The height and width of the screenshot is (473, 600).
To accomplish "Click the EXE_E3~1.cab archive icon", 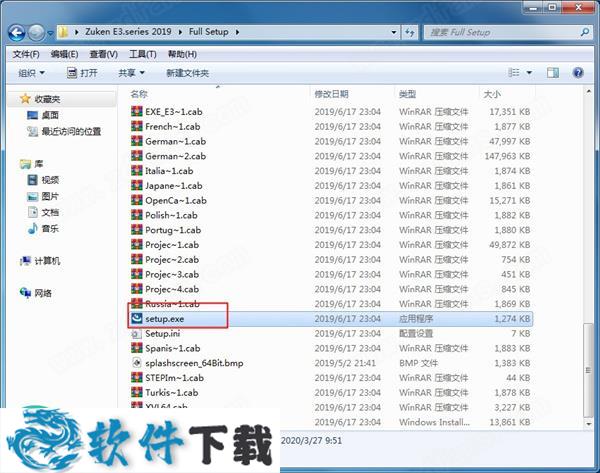I will click(137, 112).
